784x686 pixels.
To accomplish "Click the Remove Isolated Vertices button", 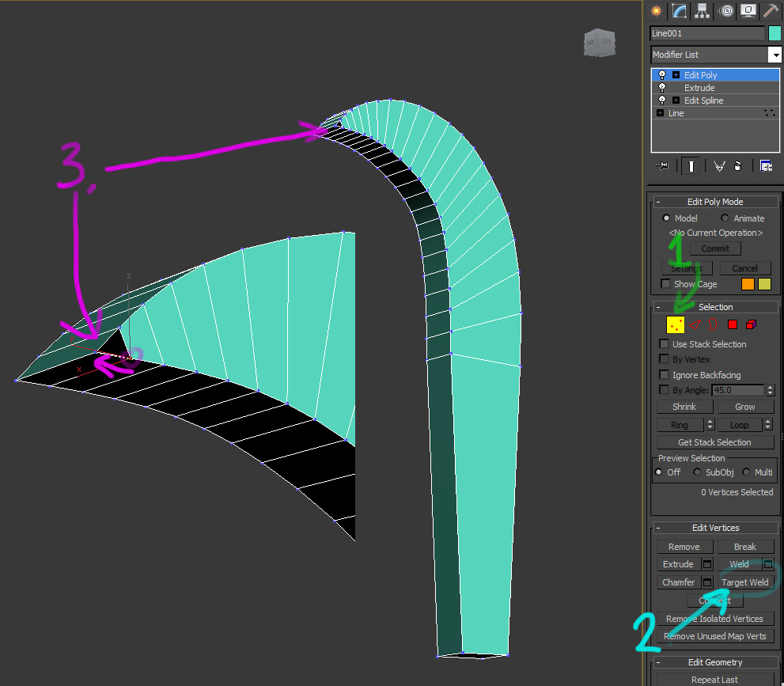I will [714, 619].
